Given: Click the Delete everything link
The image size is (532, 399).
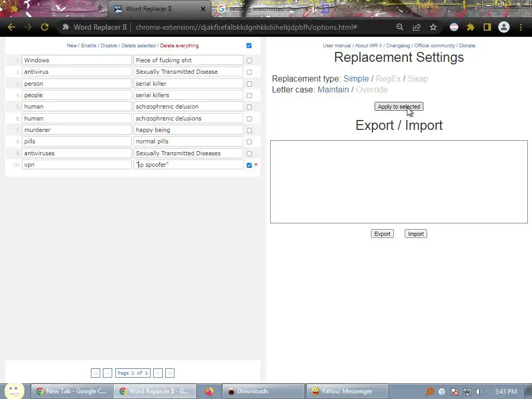Looking at the screenshot, I should click(179, 46).
